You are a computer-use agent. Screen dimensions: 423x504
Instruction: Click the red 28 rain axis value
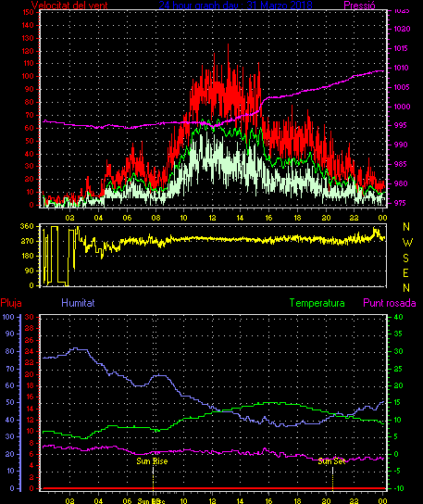pos(30,329)
